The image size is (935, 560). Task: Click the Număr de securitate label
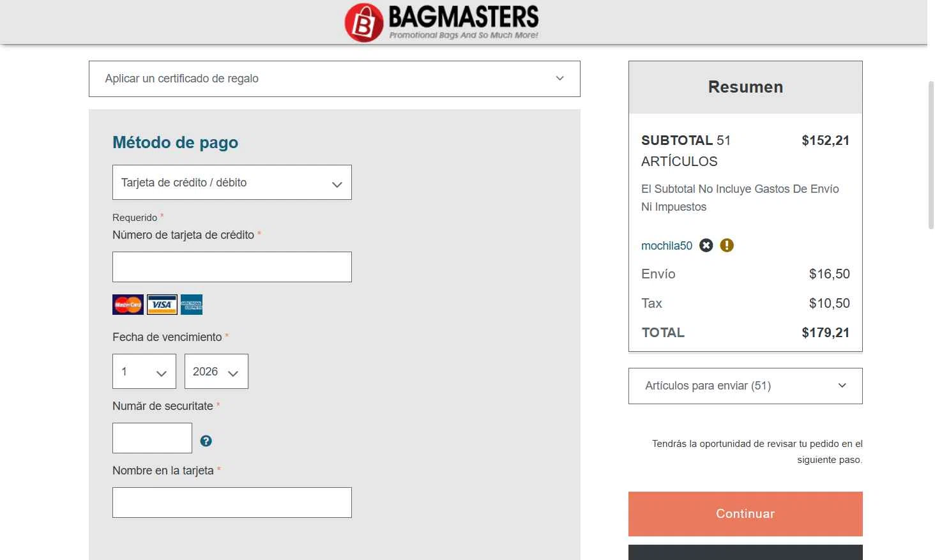163,406
